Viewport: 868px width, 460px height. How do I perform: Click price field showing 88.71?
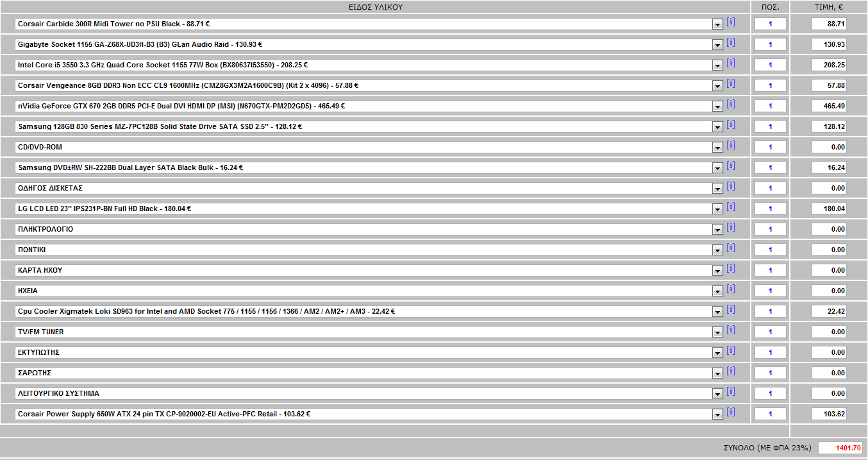coord(829,24)
